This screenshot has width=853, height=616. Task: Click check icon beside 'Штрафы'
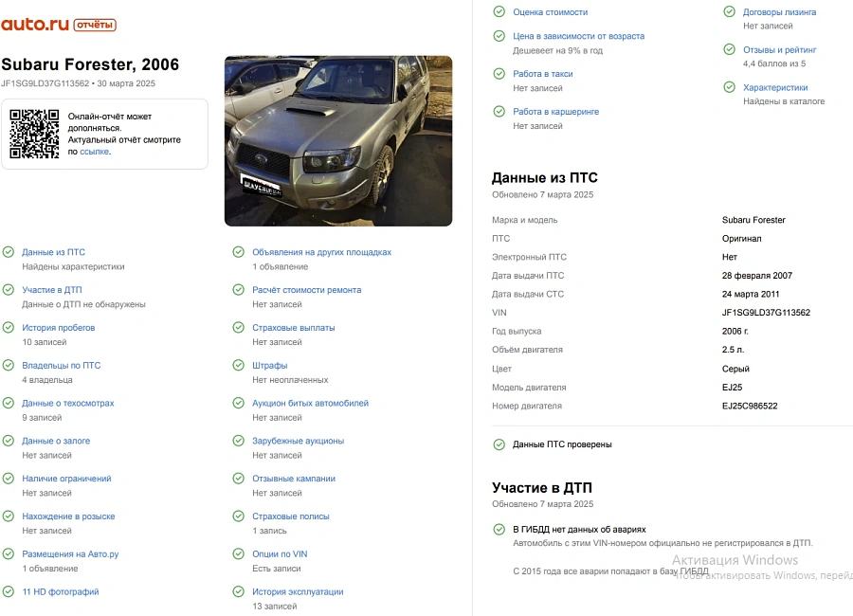tap(238, 365)
